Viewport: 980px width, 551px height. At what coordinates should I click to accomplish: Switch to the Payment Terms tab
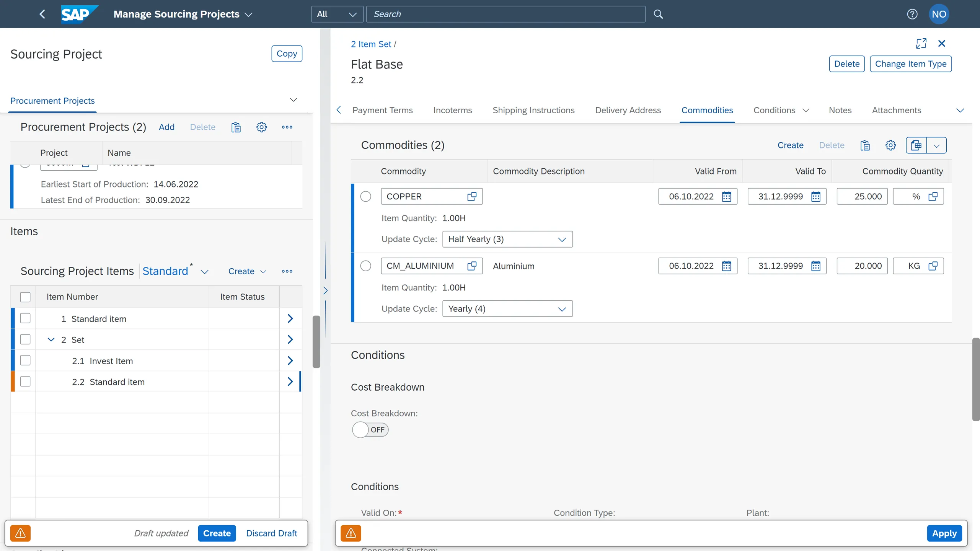[383, 110]
